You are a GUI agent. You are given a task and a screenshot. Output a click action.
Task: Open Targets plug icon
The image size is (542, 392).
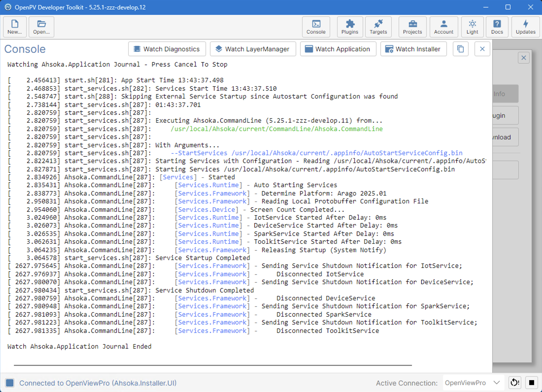tap(378, 27)
